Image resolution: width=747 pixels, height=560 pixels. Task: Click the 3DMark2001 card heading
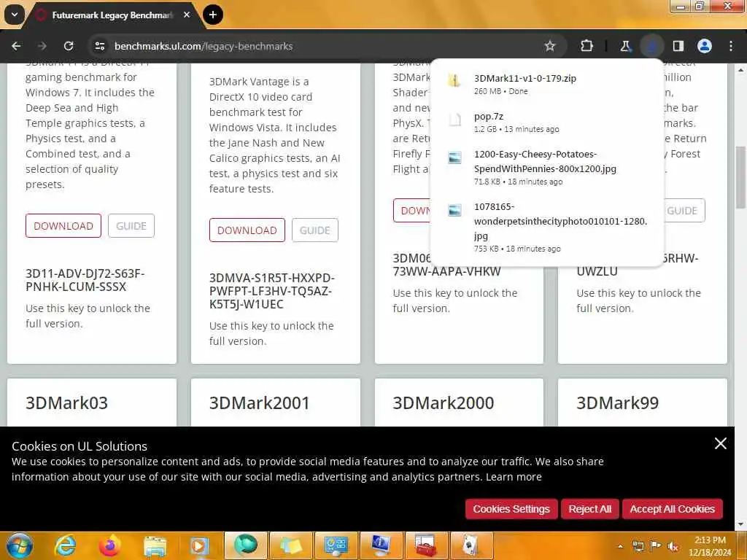pos(259,402)
